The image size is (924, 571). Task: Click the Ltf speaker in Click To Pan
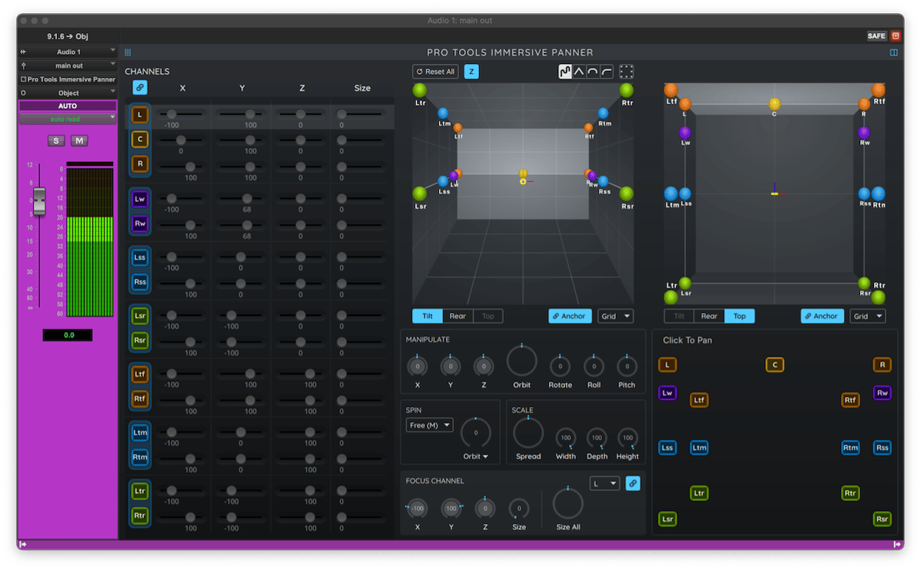[x=699, y=400]
